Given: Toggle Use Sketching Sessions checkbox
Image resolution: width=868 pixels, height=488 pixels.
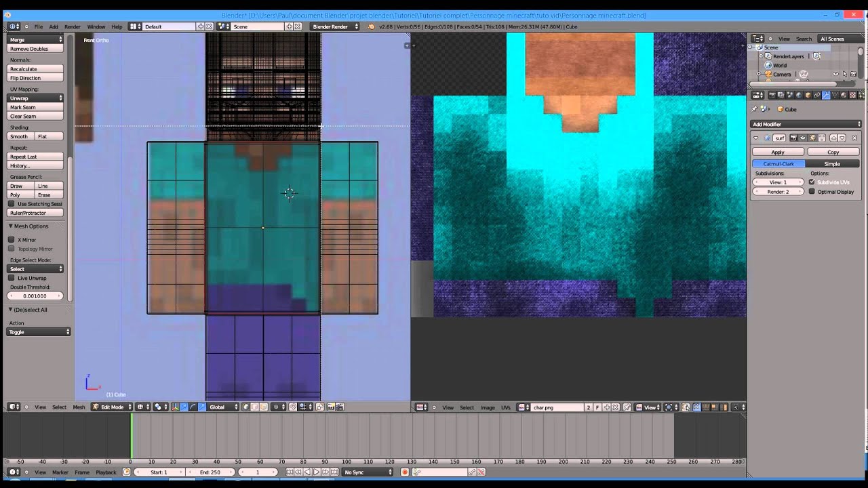Looking at the screenshot, I should click(12, 204).
